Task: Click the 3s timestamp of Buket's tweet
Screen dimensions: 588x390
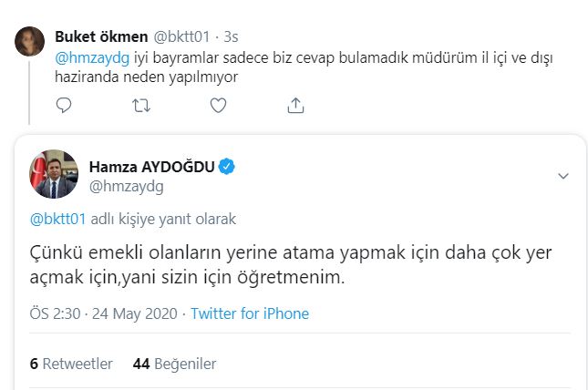Action: coord(231,36)
